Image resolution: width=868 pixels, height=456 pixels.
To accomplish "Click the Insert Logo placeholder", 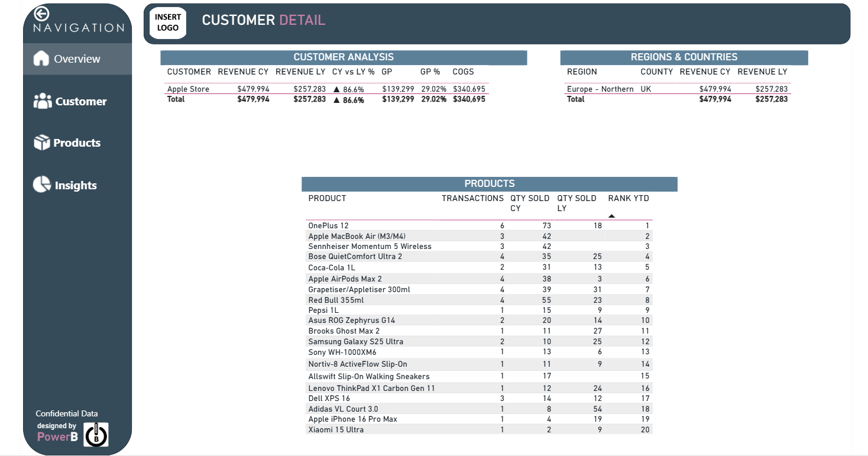I will [x=168, y=23].
